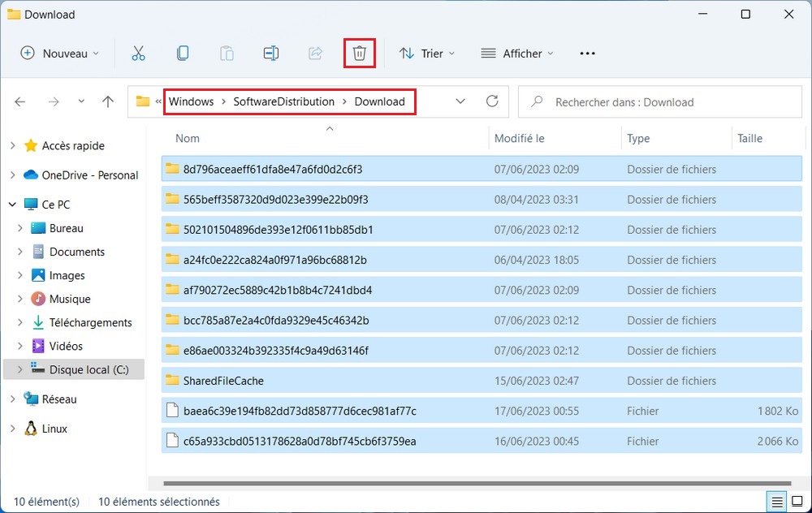Click the Copy icon in toolbar

(x=183, y=54)
